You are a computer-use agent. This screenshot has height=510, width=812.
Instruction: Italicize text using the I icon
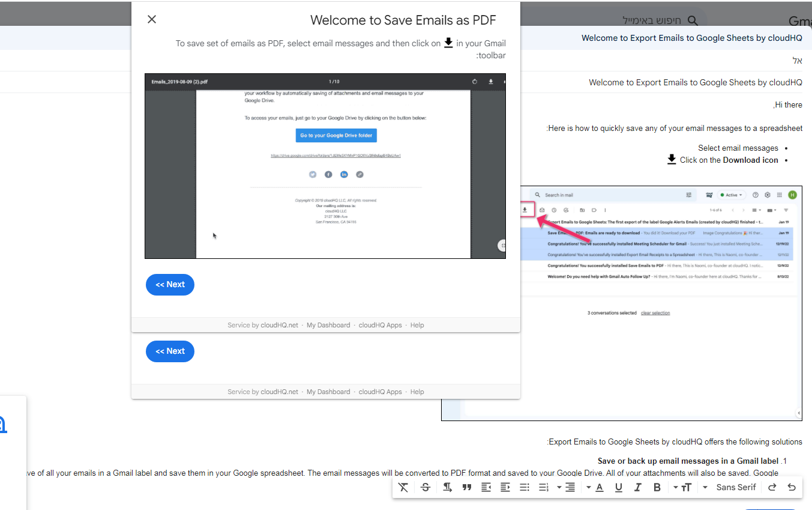[638, 487]
